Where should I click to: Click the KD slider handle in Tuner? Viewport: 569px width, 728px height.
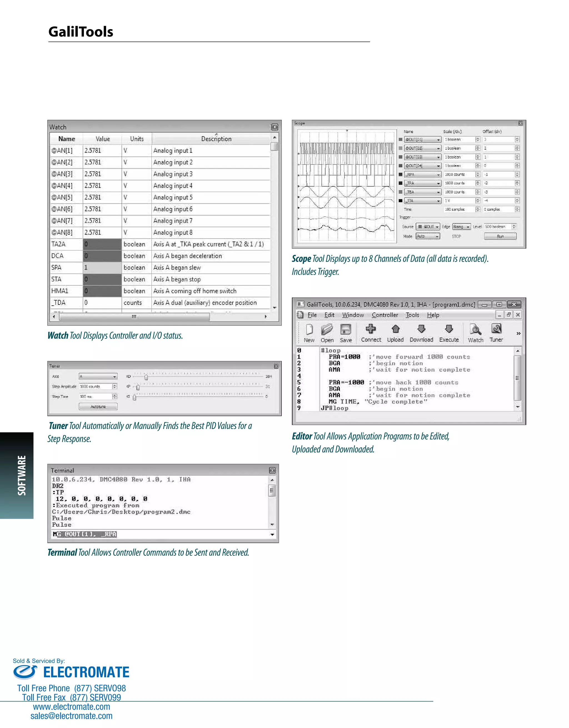point(146,377)
